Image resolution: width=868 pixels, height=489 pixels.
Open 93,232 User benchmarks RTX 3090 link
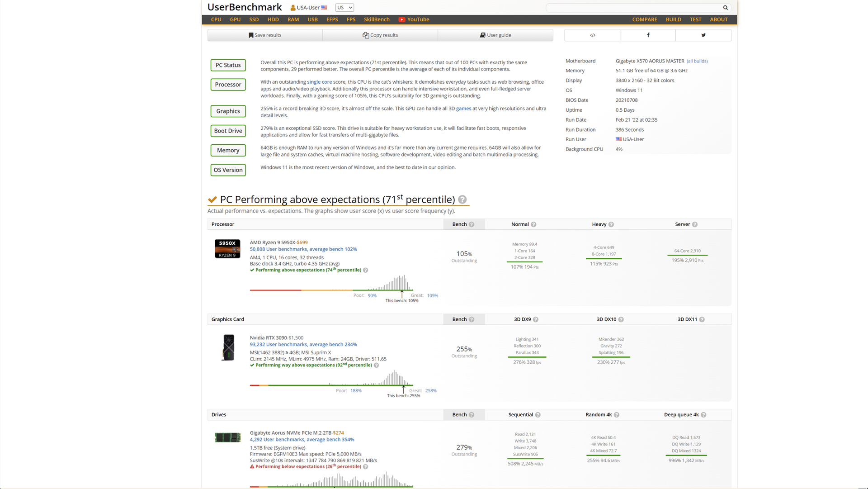[303, 344]
